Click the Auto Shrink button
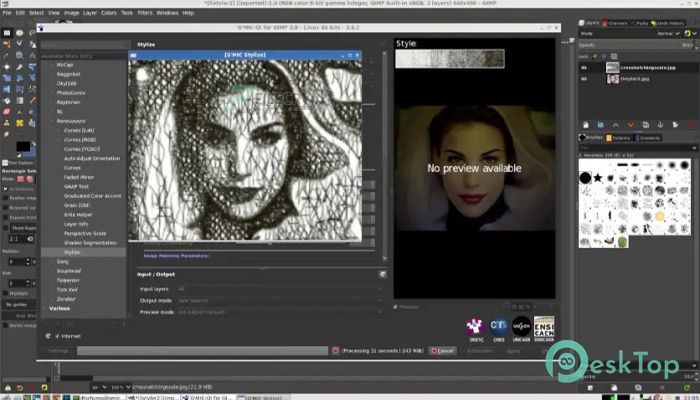This screenshot has width=700, height=400. pos(19,316)
